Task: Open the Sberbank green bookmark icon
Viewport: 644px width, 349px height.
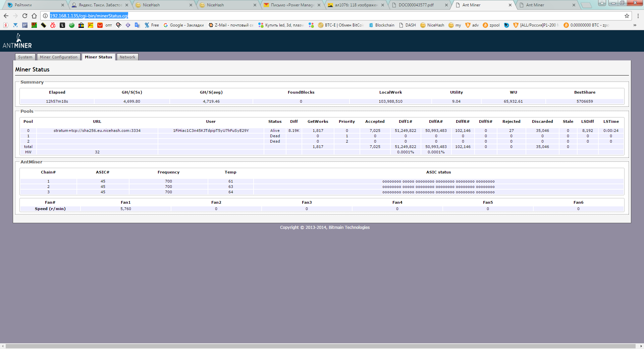Action: pyautogui.click(x=72, y=25)
